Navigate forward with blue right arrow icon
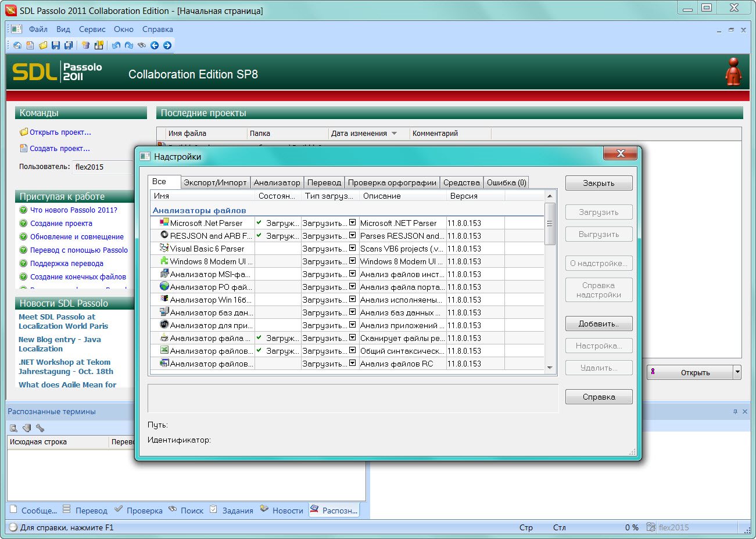 pyautogui.click(x=167, y=45)
